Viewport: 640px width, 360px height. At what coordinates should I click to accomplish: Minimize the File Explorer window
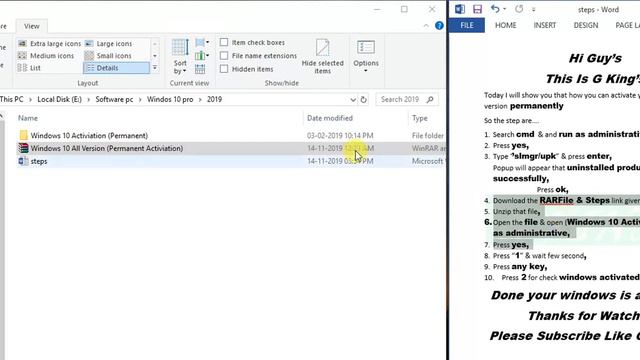point(377,9)
